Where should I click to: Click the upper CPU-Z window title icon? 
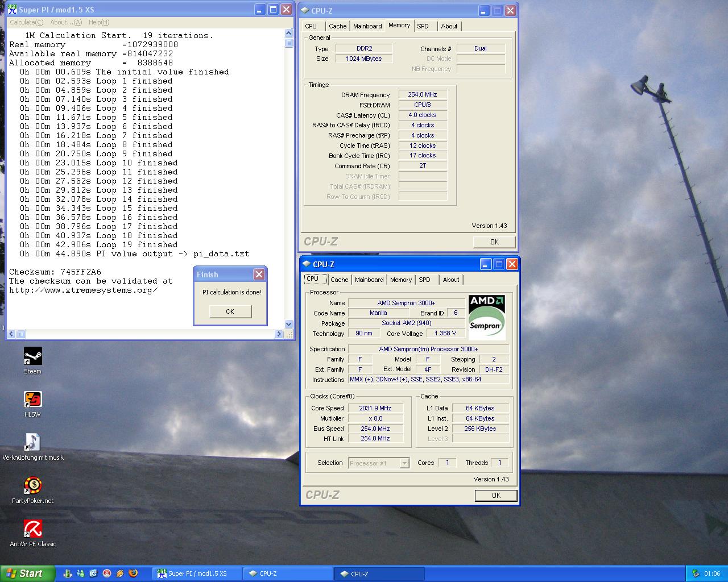(x=305, y=10)
